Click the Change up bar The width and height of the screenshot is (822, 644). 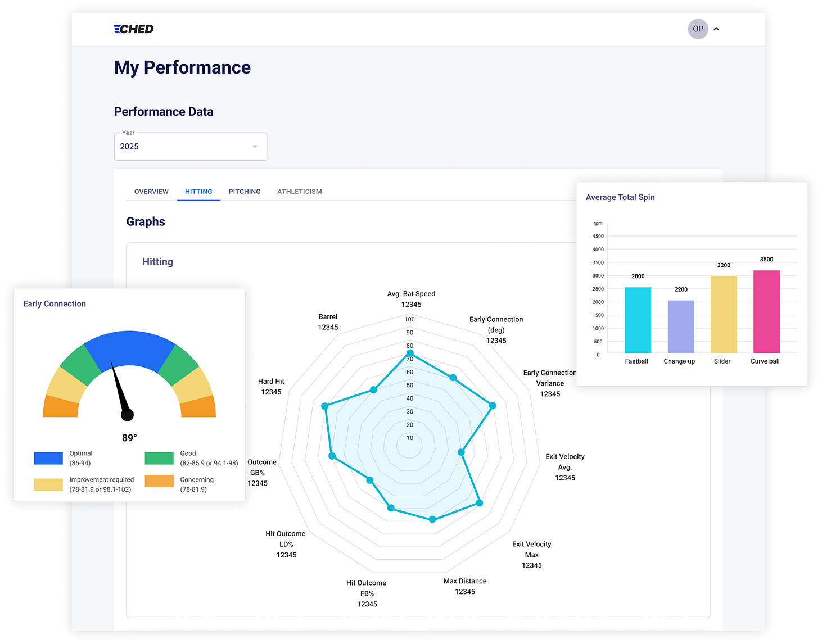coord(680,326)
